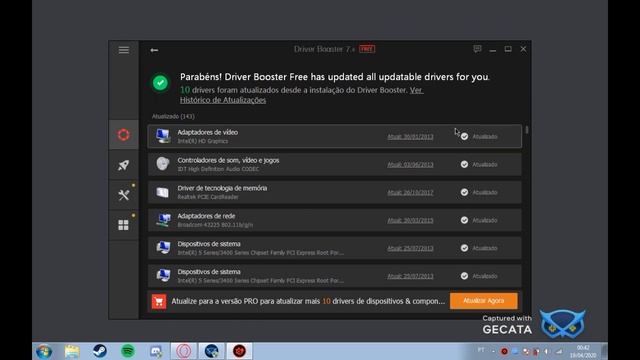Switch to the Driver Booster taskbar icon
640x360 pixels.
click(240, 351)
